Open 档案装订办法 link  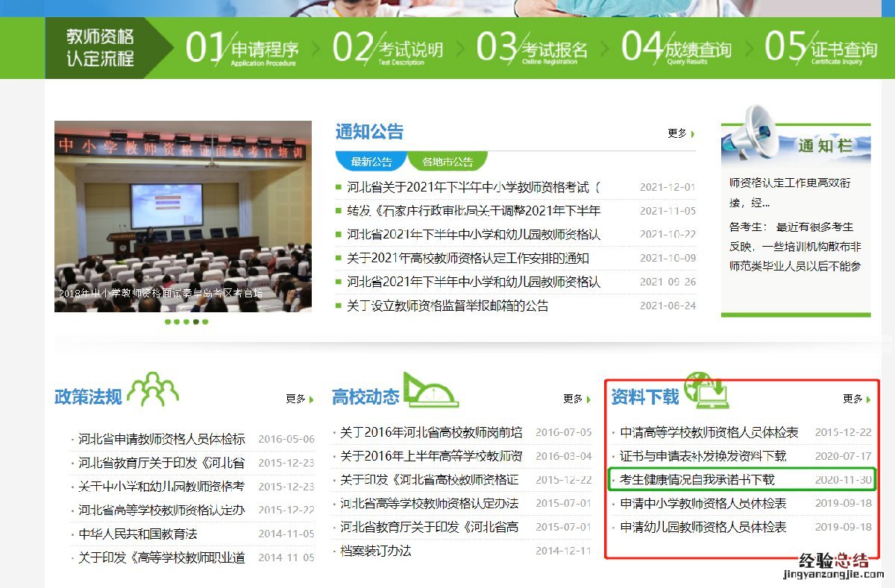click(376, 551)
